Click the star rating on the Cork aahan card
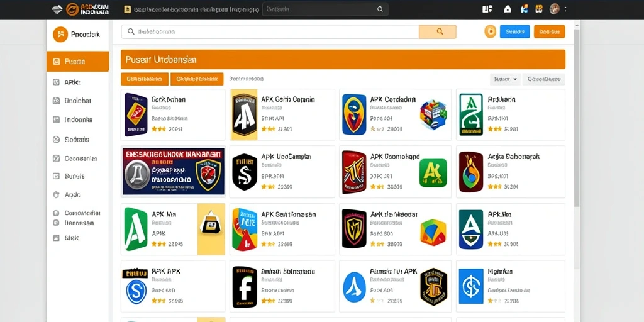The height and width of the screenshot is (322, 644). pos(158,129)
